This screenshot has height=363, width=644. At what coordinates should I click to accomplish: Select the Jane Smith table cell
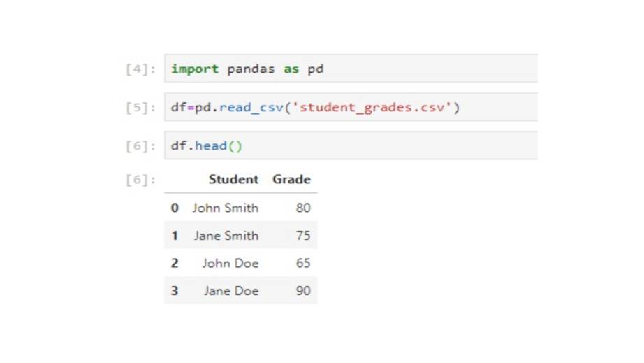[226, 236]
